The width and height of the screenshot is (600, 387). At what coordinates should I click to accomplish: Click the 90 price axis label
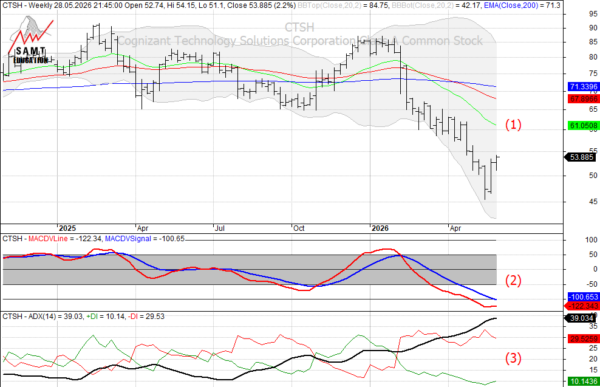click(x=593, y=28)
